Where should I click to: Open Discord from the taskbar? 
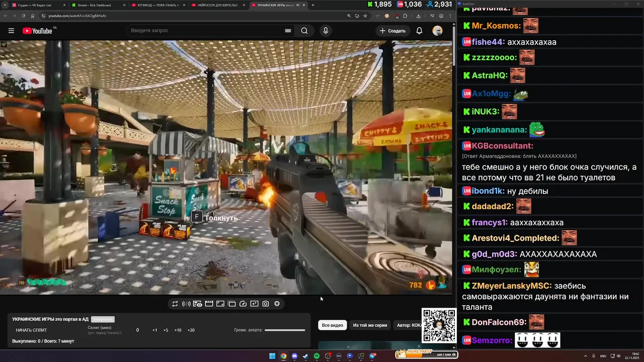point(294,356)
